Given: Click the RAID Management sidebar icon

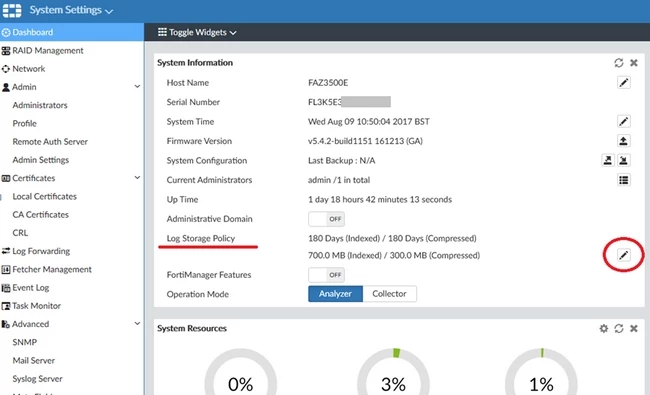Looking at the screenshot, I should click(6, 51).
